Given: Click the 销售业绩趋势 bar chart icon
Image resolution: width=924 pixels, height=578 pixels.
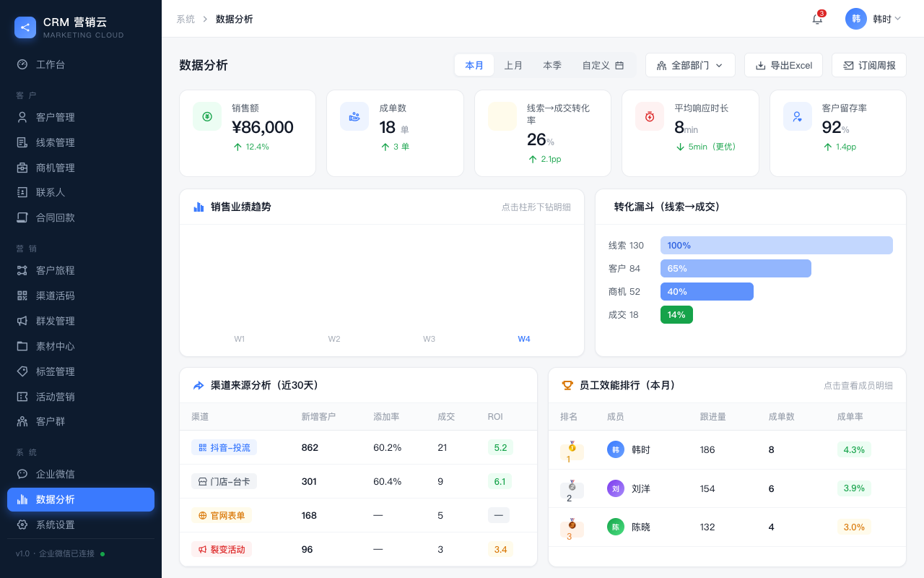Looking at the screenshot, I should 199,207.
